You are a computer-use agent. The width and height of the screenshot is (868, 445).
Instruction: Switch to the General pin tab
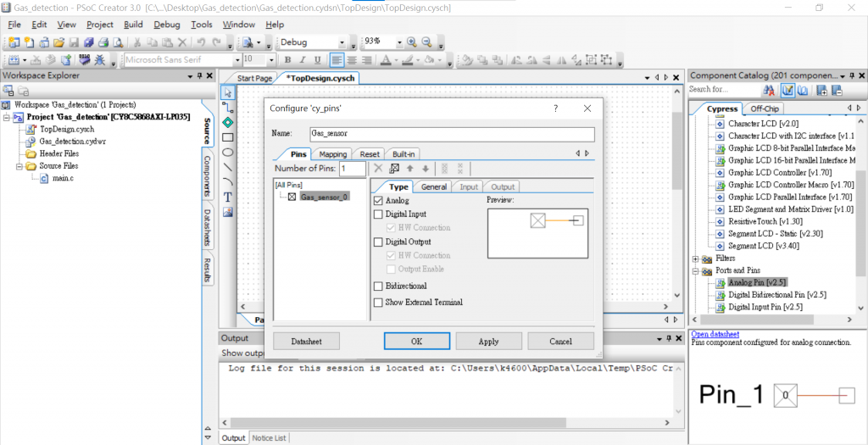point(434,186)
